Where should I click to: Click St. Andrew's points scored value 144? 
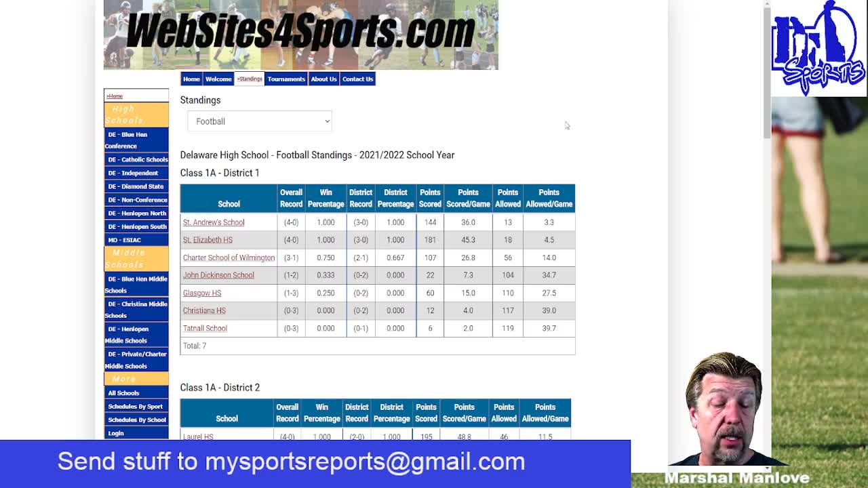click(x=430, y=222)
